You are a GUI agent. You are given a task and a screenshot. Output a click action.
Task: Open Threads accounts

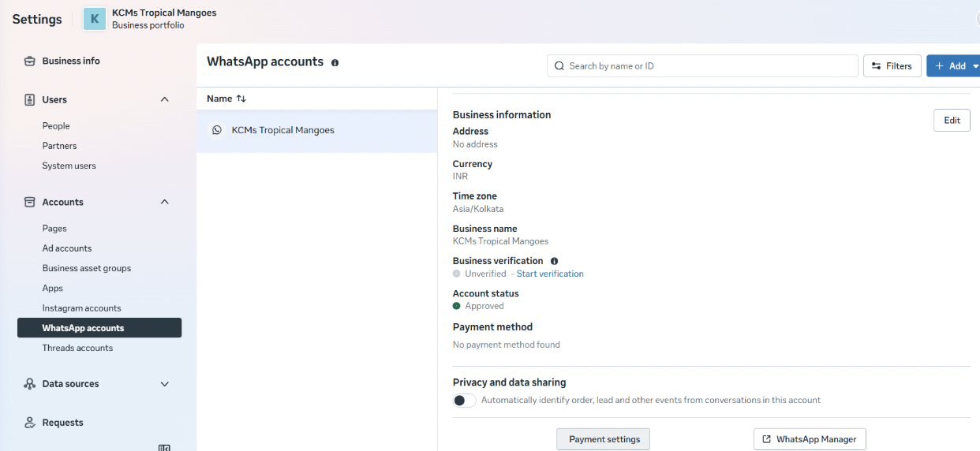pos(77,348)
